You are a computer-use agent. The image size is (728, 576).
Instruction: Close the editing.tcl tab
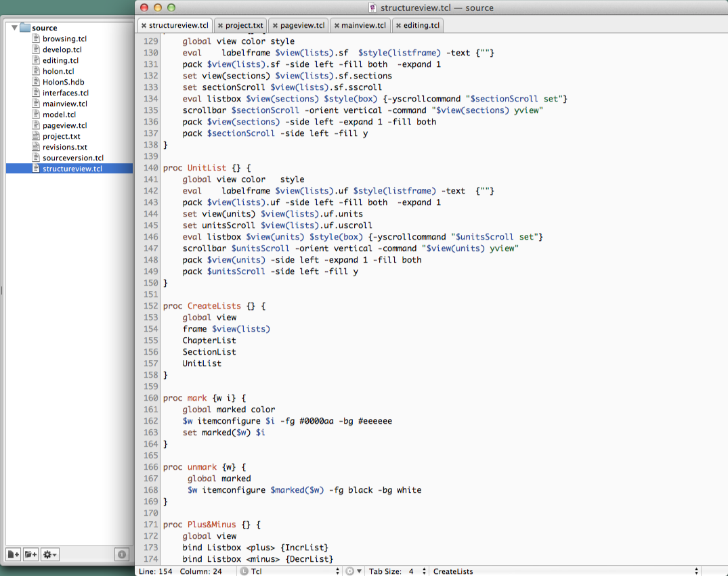tap(398, 26)
